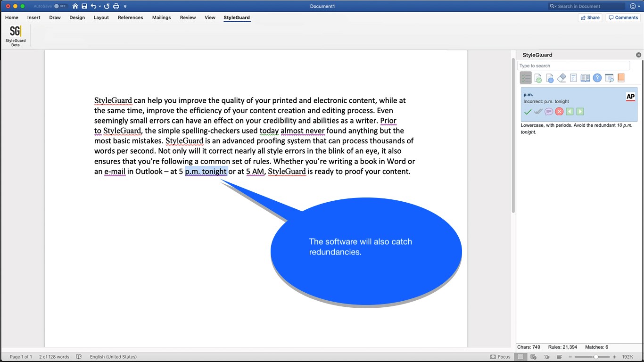Open the Home ribbon tab
Image resolution: width=644 pixels, height=362 pixels.
tap(12, 17)
